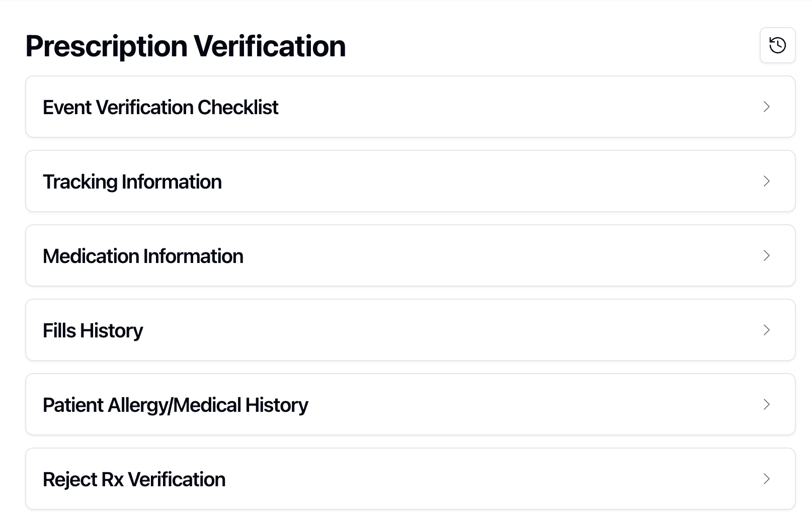Expand the Patient Allergy/Medical History section

coord(410,404)
